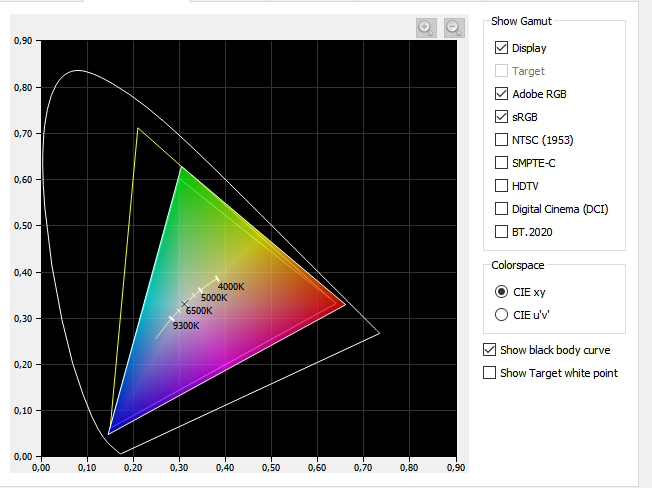Check the SMPTE-C gamut option
Image resolution: width=652 pixels, height=488 pixels.
501,163
